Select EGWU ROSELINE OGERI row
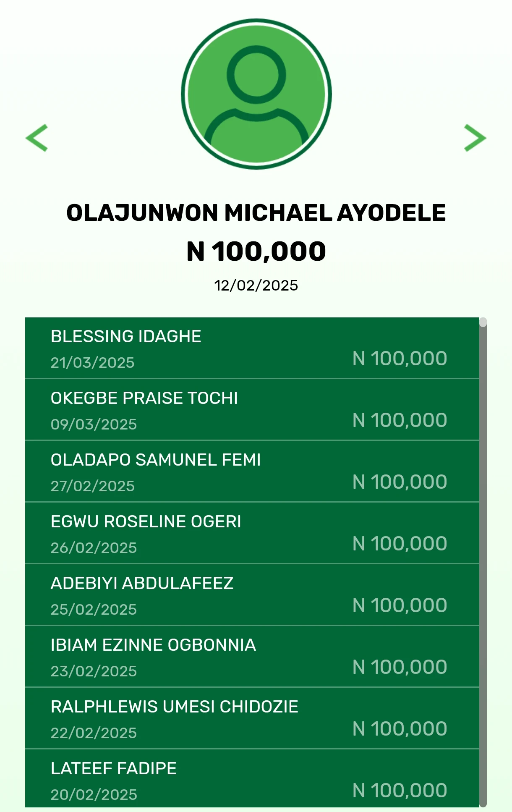 tap(252, 533)
